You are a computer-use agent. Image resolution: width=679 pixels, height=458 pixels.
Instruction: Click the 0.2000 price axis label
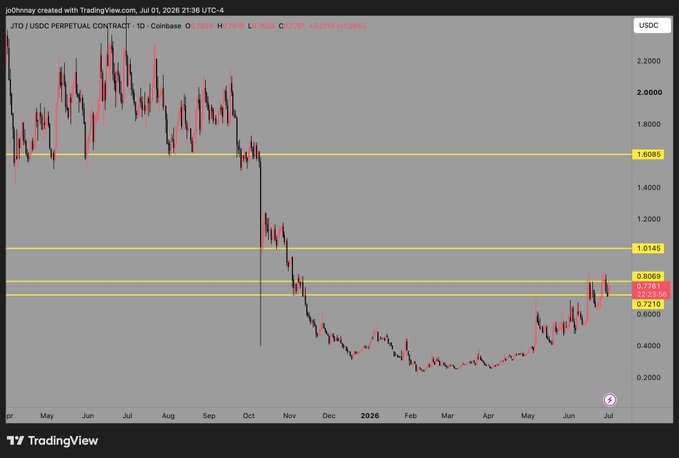tap(648, 377)
